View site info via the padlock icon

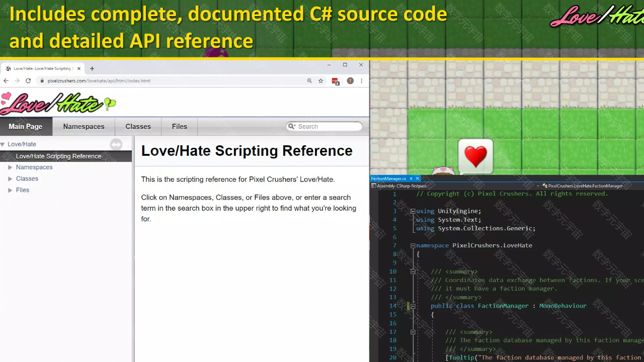[x=42, y=80]
